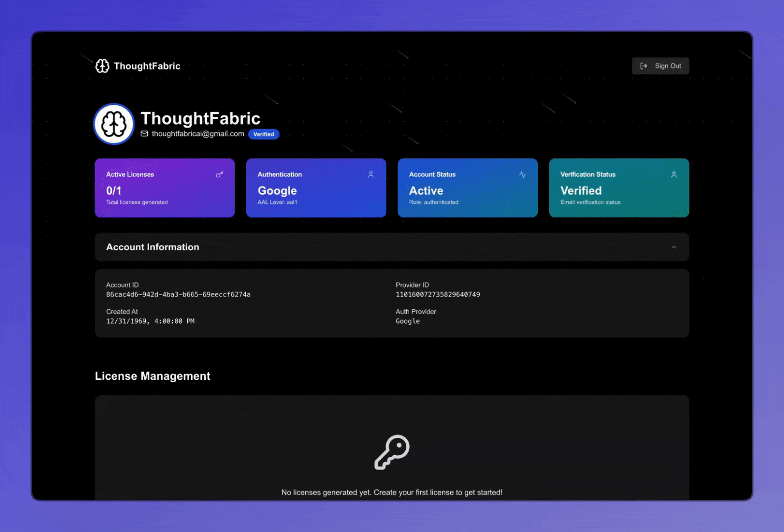Click the ThoughtFabric brain logo icon in header
This screenshot has width=784, height=532.
point(102,66)
